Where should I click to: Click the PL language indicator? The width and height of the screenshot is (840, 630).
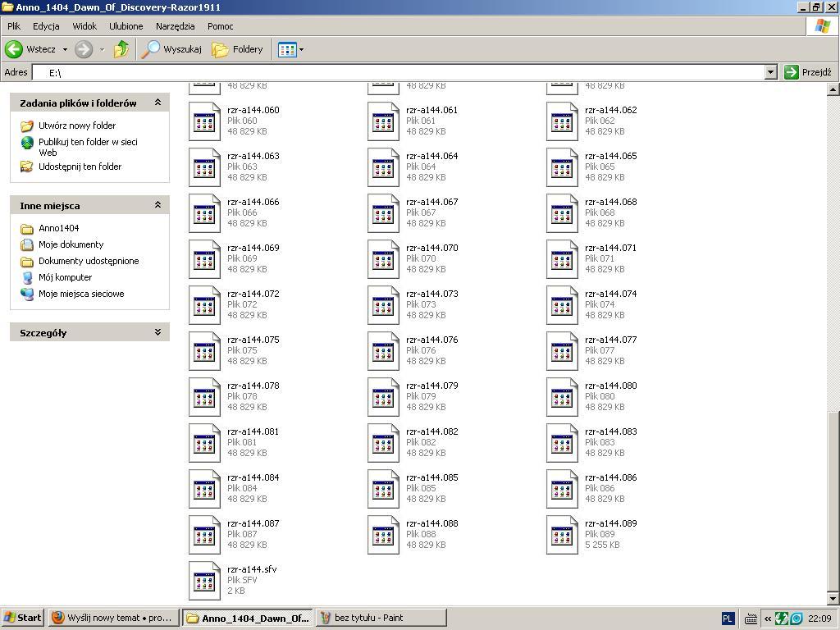(x=727, y=619)
